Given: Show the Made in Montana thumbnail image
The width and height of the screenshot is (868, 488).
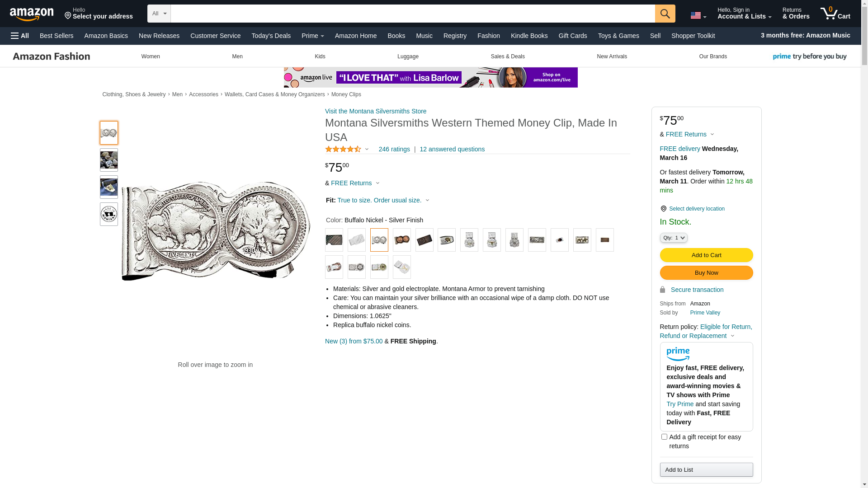Looking at the screenshot, I should click(x=109, y=214).
